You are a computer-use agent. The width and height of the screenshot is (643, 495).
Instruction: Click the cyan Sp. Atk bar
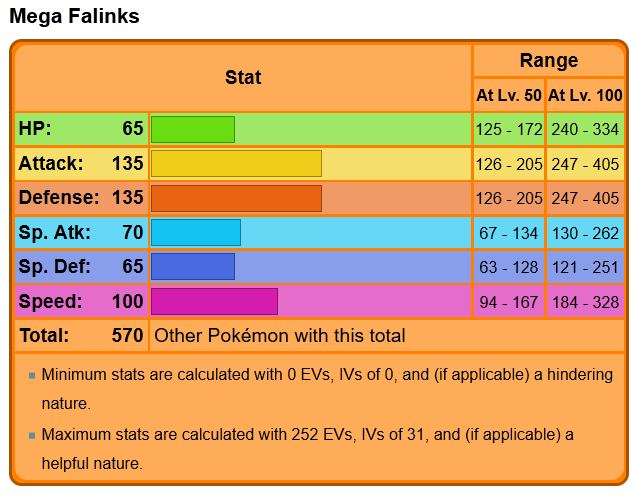coord(195,232)
